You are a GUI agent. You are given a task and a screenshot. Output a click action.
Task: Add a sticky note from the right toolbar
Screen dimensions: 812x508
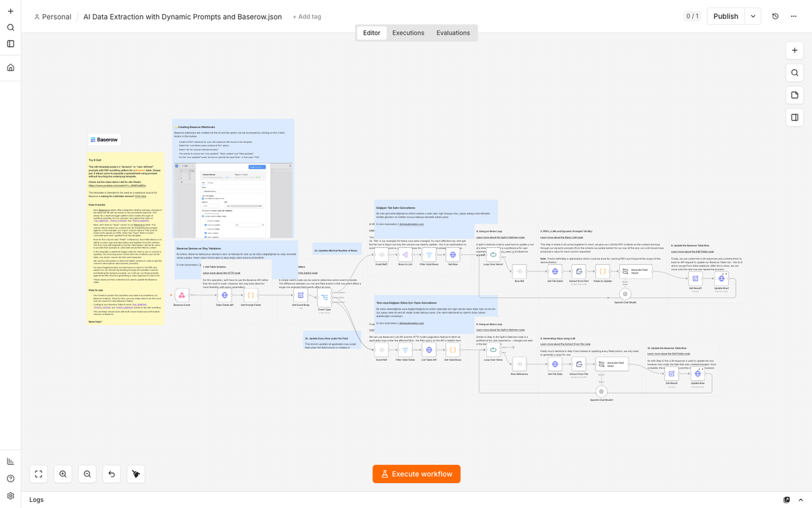794,95
